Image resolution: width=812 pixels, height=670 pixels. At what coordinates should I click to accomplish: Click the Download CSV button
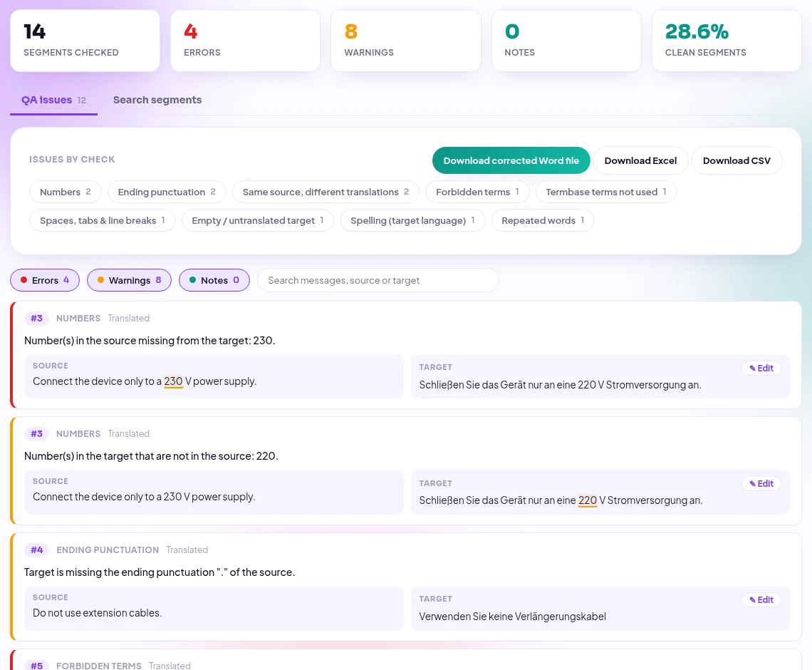click(736, 160)
